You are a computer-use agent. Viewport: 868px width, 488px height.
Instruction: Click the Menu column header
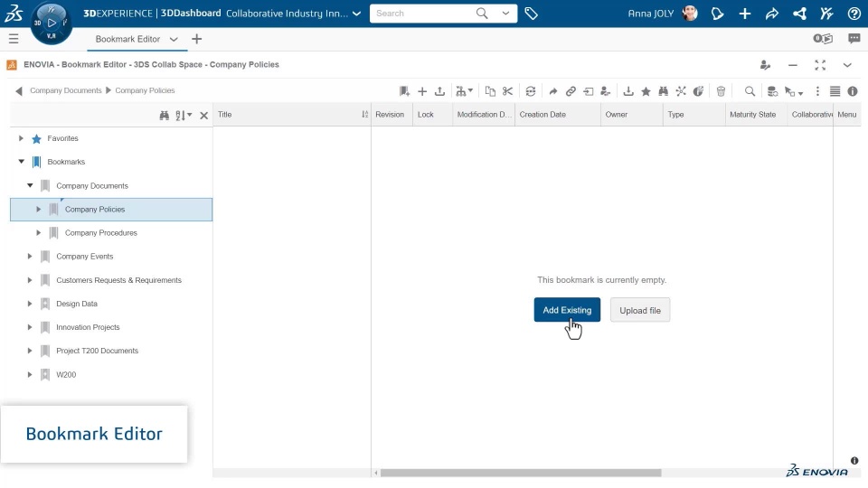(846, 115)
